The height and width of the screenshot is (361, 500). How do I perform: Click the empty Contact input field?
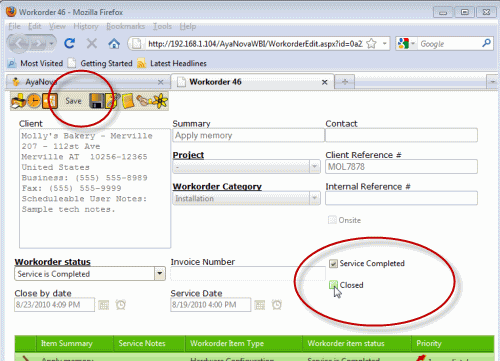[x=401, y=135]
